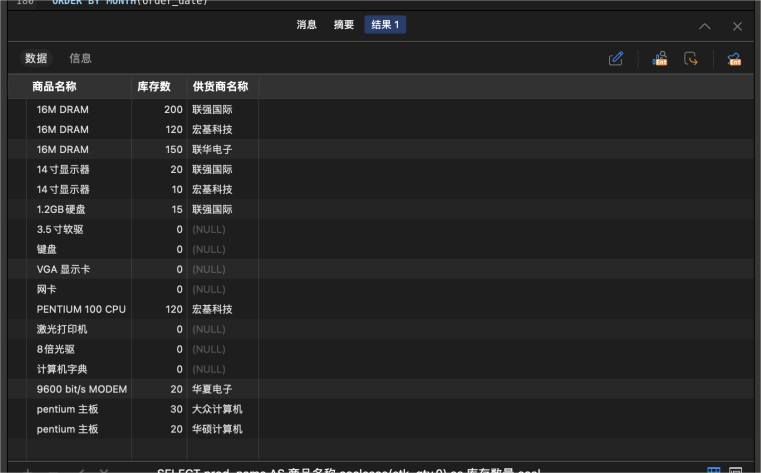Click the 联华电子 supplier cell
The height and width of the screenshot is (473, 761).
coord(212,149)
